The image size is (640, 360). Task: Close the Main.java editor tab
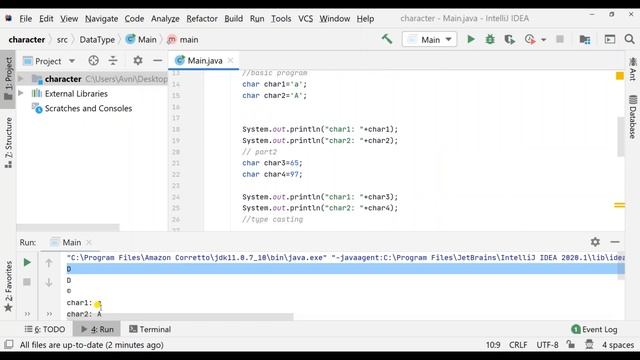(231, 60)
